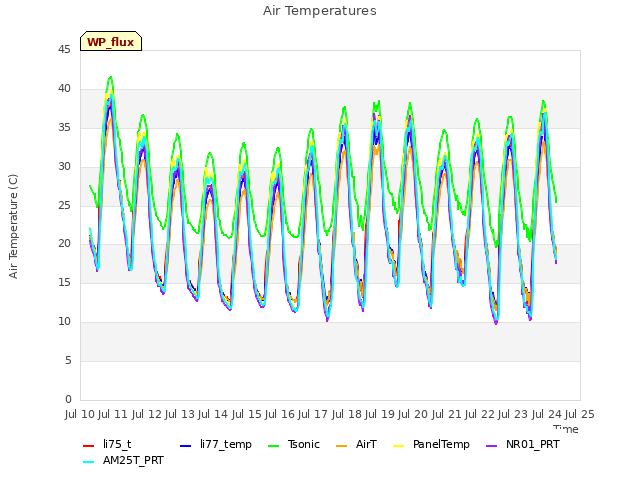Click the Jul 14 x-axis label
This screenshot has width=640, height=480.
(213, 415)
